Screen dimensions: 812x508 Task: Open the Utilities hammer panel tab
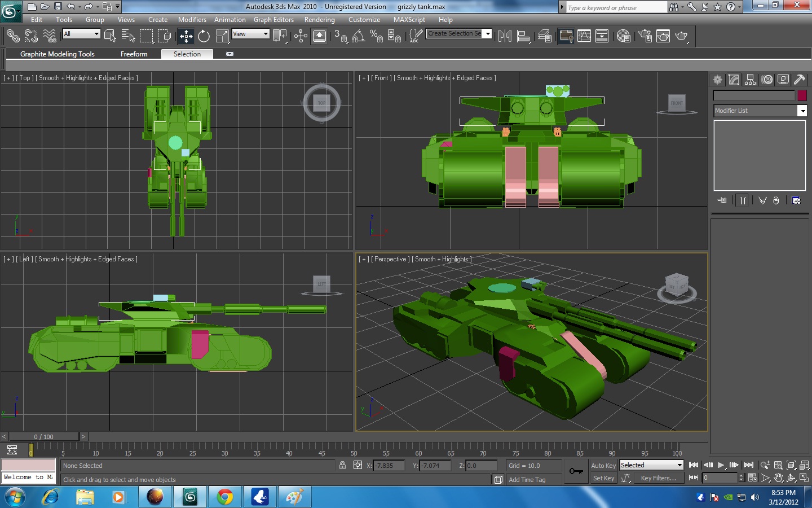799,80
